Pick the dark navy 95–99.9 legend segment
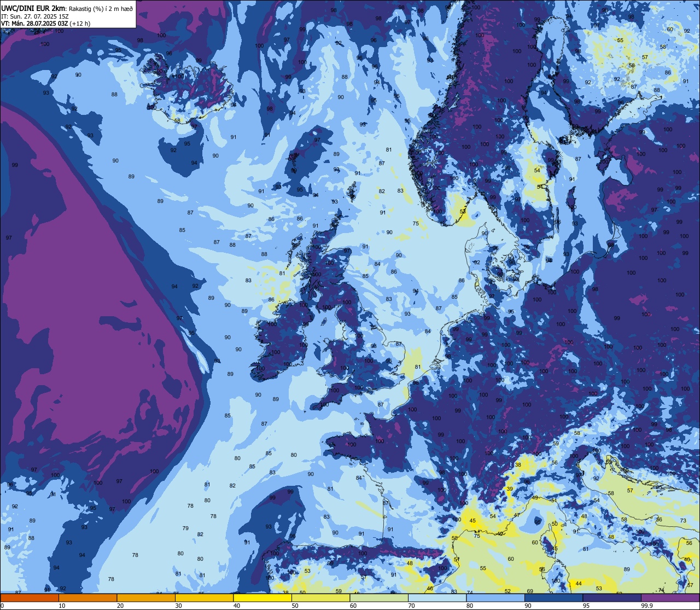Screen dimensions: 700x610 click(612, 598)
